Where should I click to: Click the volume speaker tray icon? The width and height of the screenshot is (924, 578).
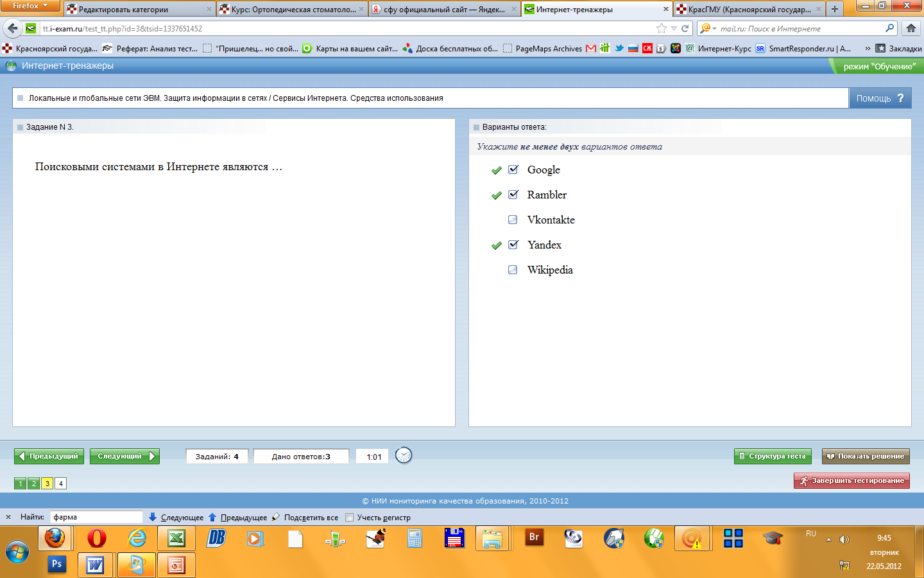(x=844, y=539)
